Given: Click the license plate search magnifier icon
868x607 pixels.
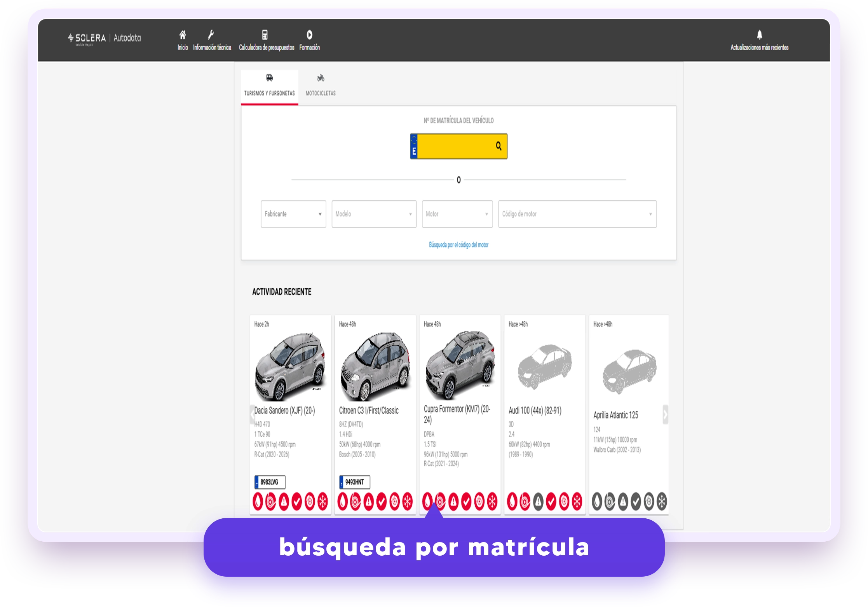Looking at the screenshot, I should tap(498, 146).
